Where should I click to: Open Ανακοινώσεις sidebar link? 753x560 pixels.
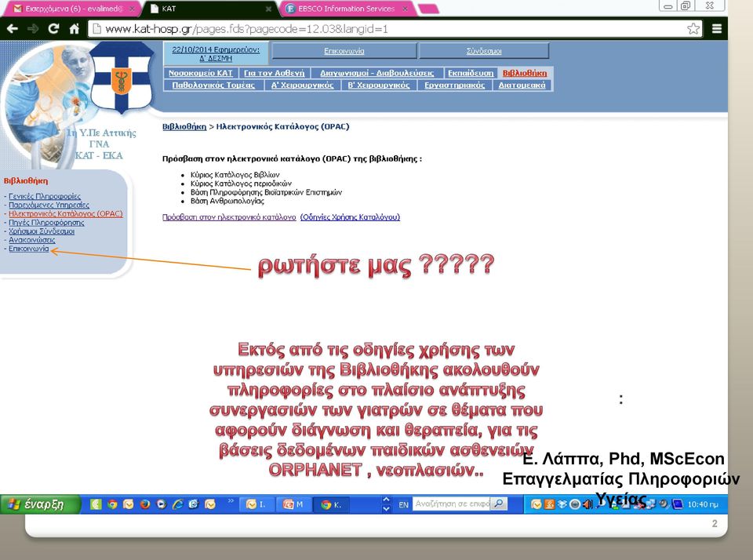click(31, 240)
